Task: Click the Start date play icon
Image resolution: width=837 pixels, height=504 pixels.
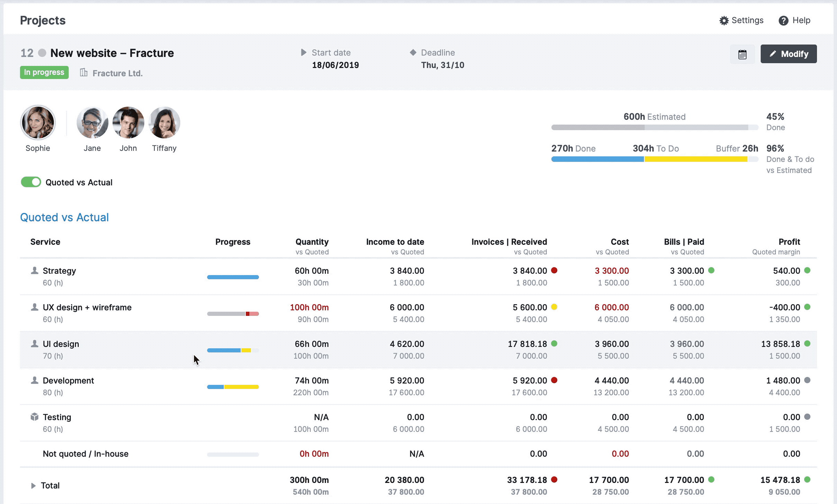Action: pyautogui.click(x=304, y=52)
